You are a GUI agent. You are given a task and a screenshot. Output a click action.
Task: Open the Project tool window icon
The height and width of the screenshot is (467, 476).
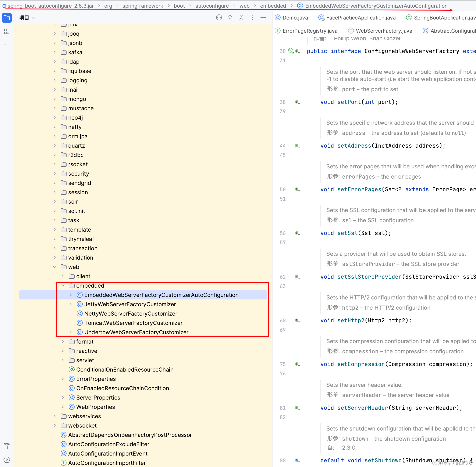tap(7, 18)
